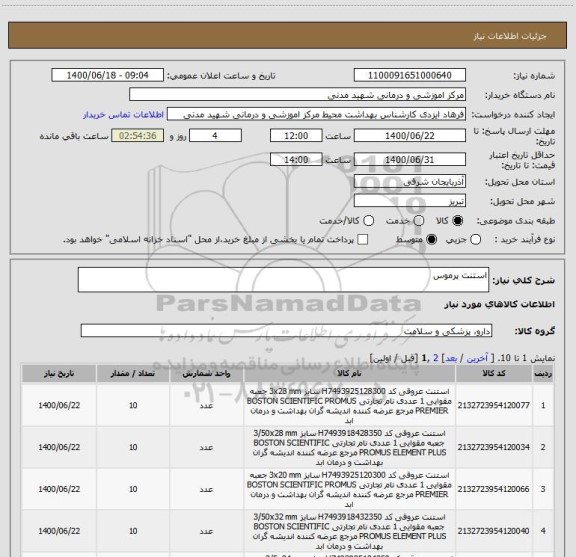Click the تاریخ نیاز column header
This screenshot has width=576, height=557.
[x=59, y=374]
